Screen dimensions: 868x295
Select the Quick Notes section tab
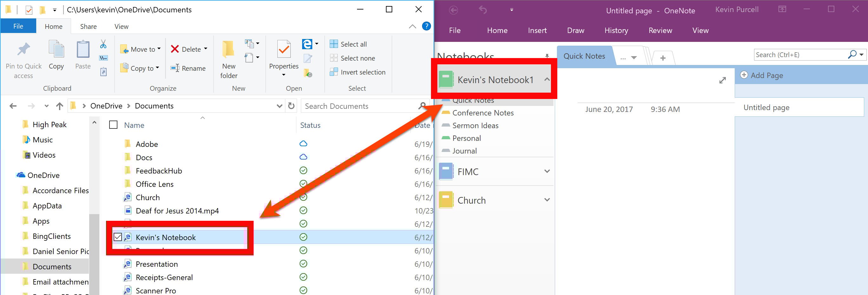click(x=584, y=56)
